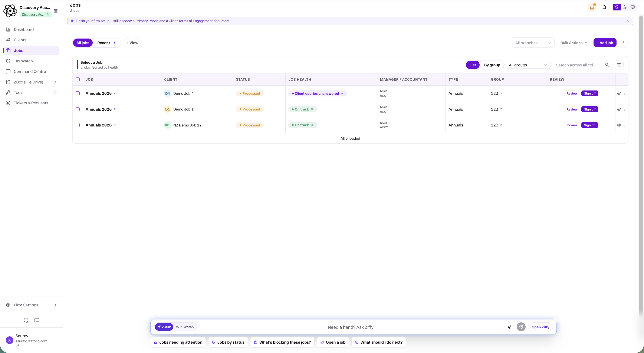The width and height of the screenshot is (644, 353).
Task: Open the column filter settings icon
Action: click(619, 65)
